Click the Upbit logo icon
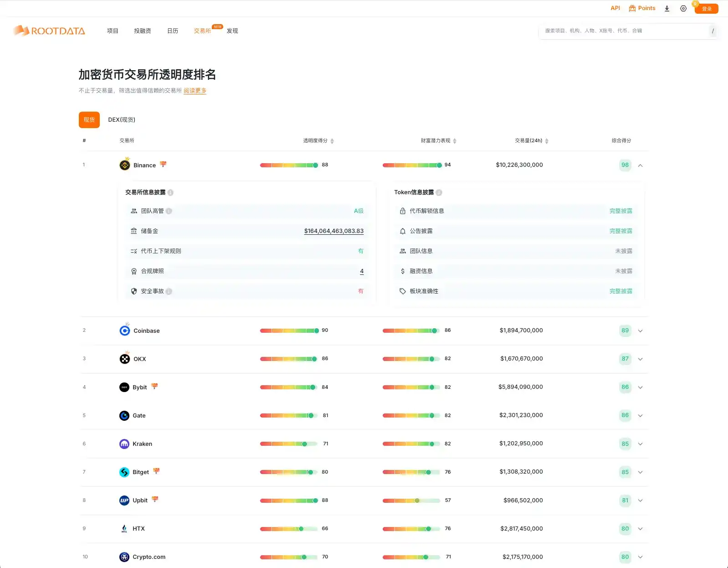Viewport: 728px width, 568px height. click(x=124, y=500)
